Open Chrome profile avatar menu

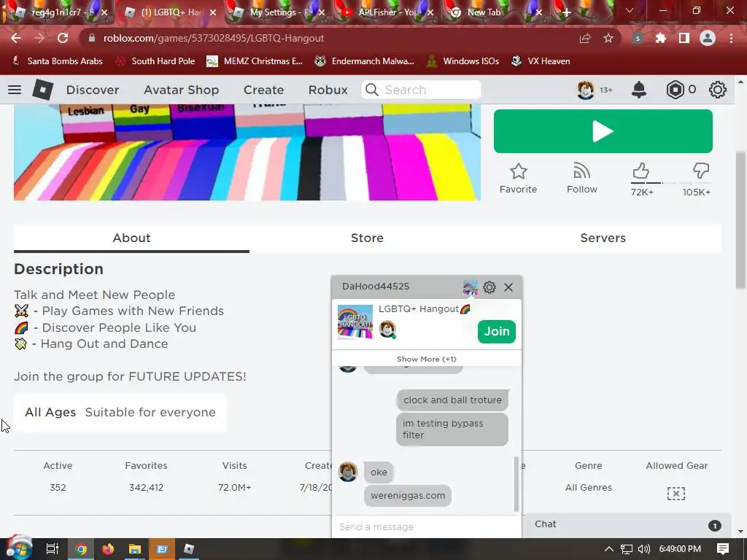[x=708, y=38]
